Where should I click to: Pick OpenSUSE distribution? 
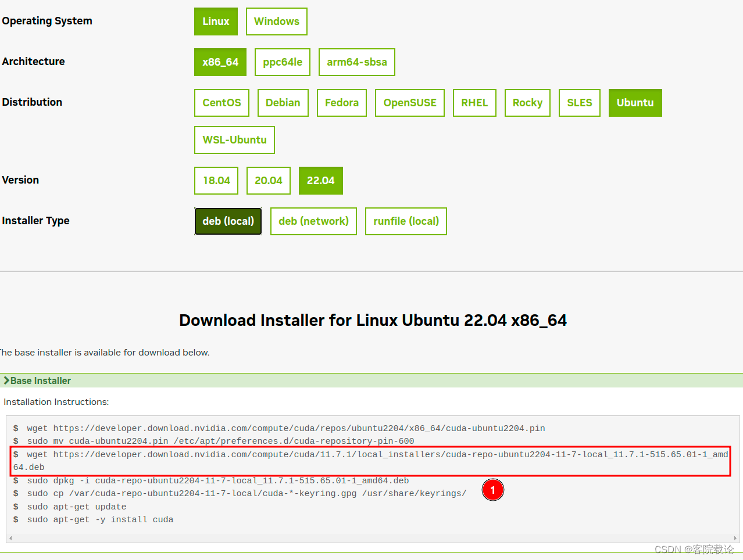[x=410, y=103]
